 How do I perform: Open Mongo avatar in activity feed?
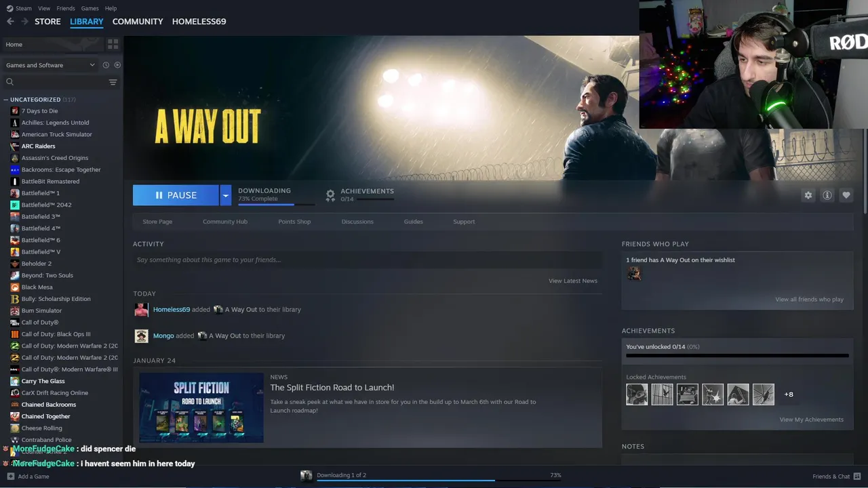point(141,336)
